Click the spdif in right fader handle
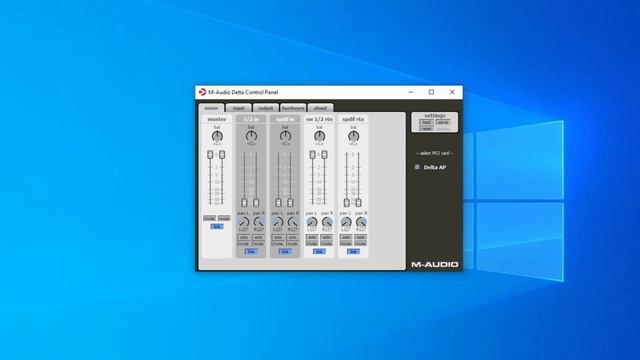The height and width of the screenshot is (360, 640). [290, 202]
